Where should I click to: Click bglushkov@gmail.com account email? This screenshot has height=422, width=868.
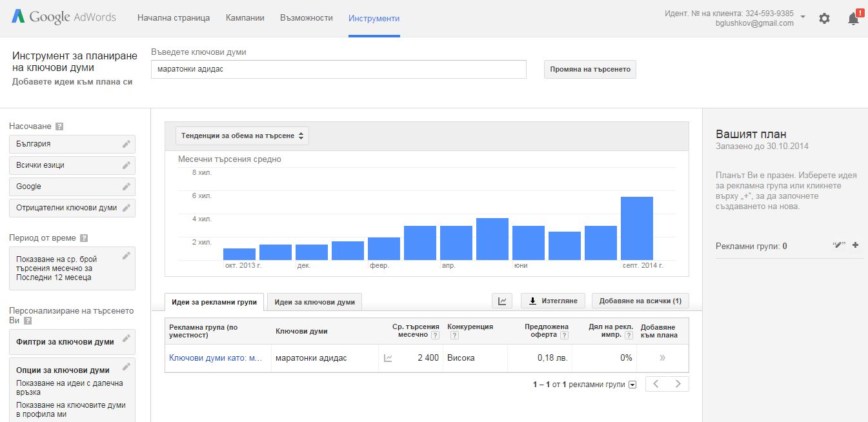coord(754,23)
